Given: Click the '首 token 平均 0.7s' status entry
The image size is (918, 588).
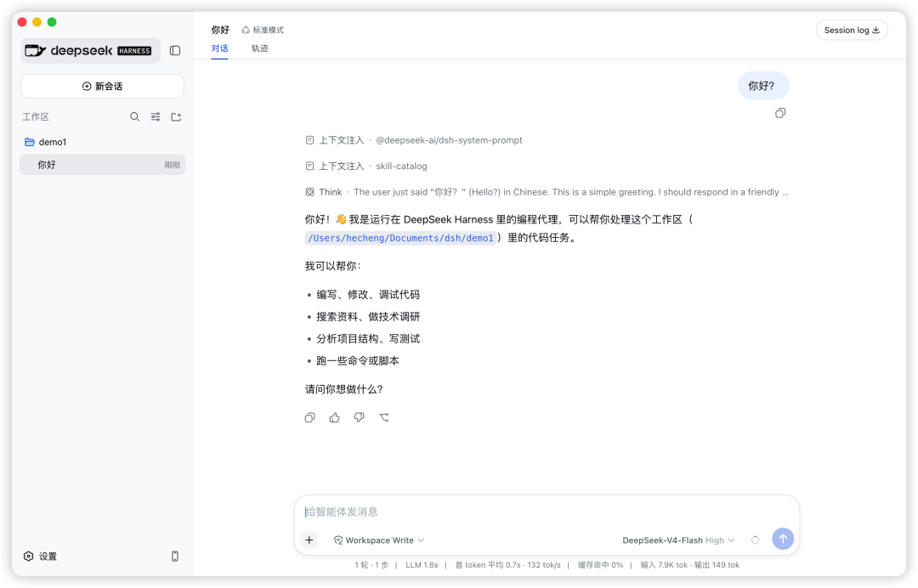Looking at the screenshot, I should [x=488, y=565].
